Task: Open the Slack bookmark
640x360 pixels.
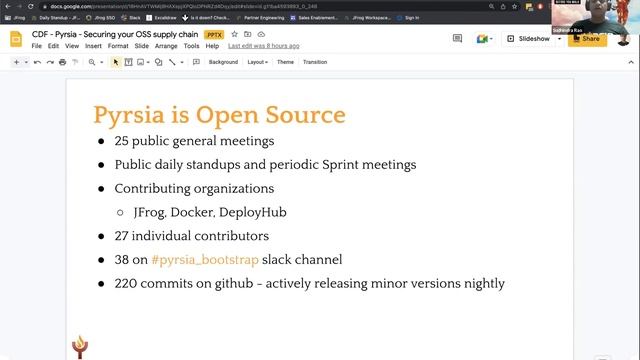Action: [x=131, y=18]
